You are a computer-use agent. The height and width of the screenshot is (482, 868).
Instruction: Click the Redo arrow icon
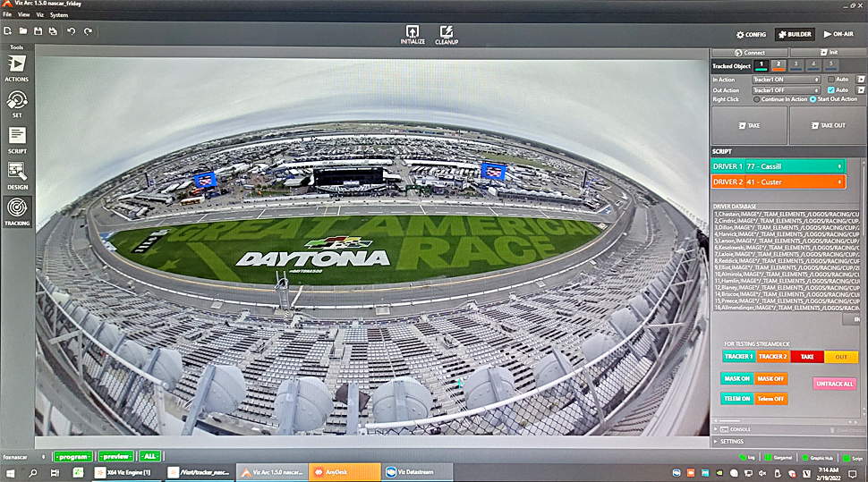coord(88,31)
